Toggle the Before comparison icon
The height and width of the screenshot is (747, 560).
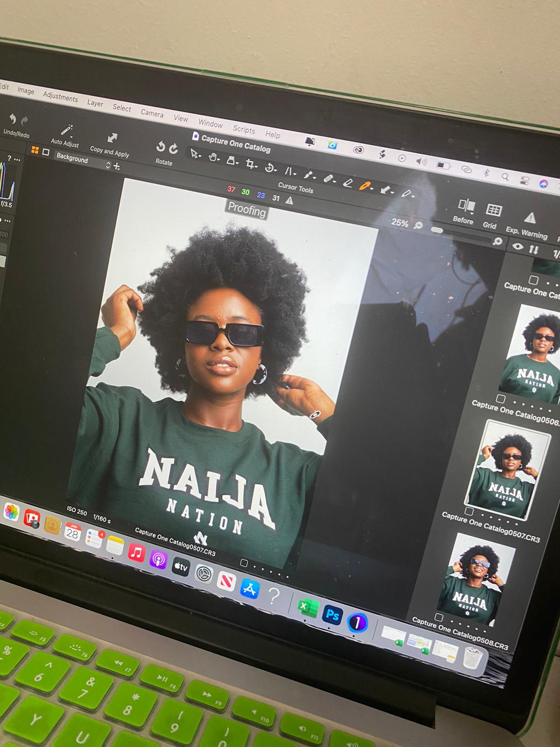466,204
